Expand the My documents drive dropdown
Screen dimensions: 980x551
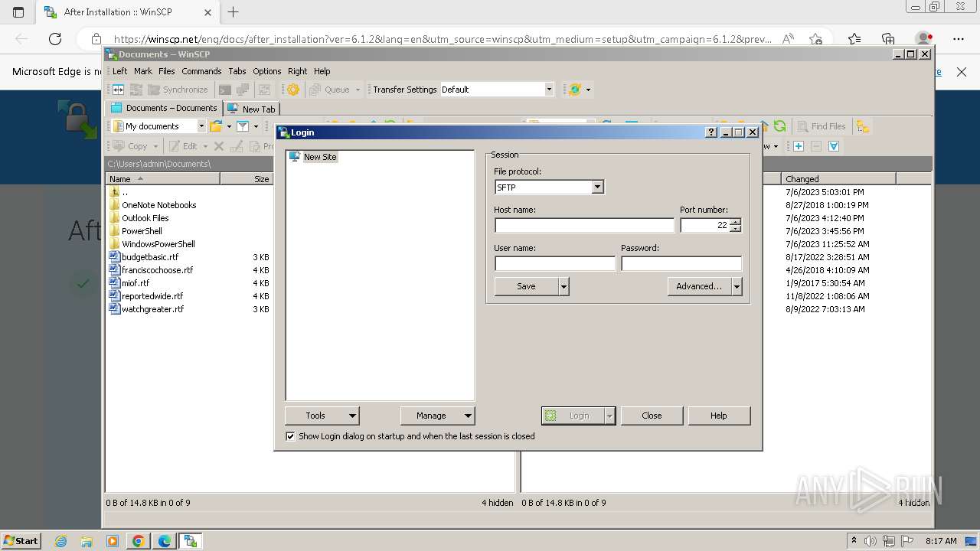click(201, 126)
